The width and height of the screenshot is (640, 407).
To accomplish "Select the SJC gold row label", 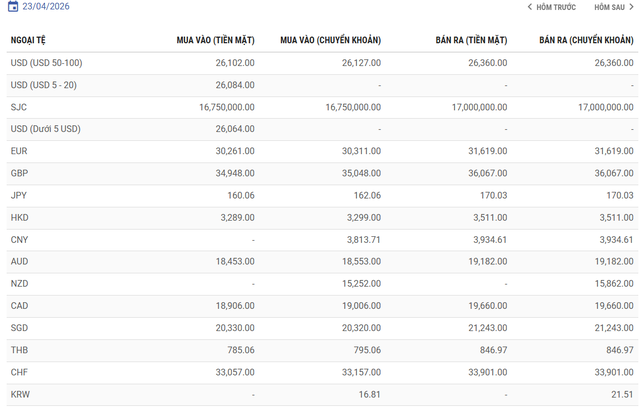I will 19,106.
